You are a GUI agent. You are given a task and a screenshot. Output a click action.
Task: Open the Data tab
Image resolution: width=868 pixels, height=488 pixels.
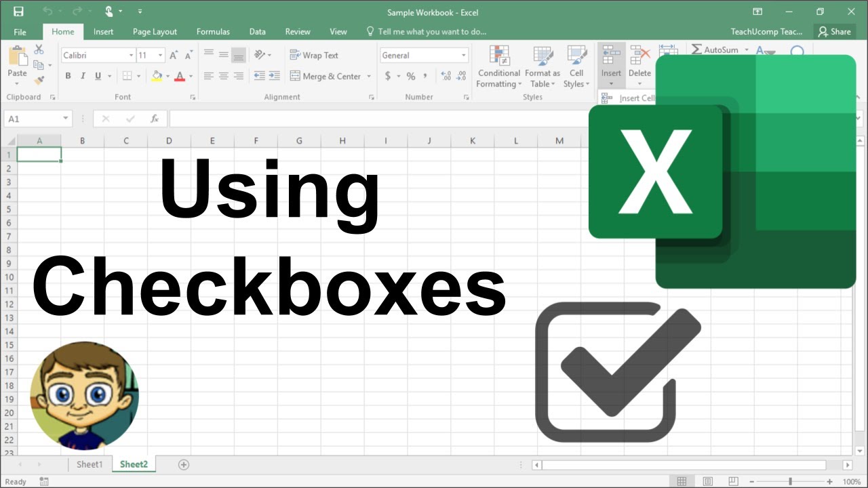tap(257, 32)
